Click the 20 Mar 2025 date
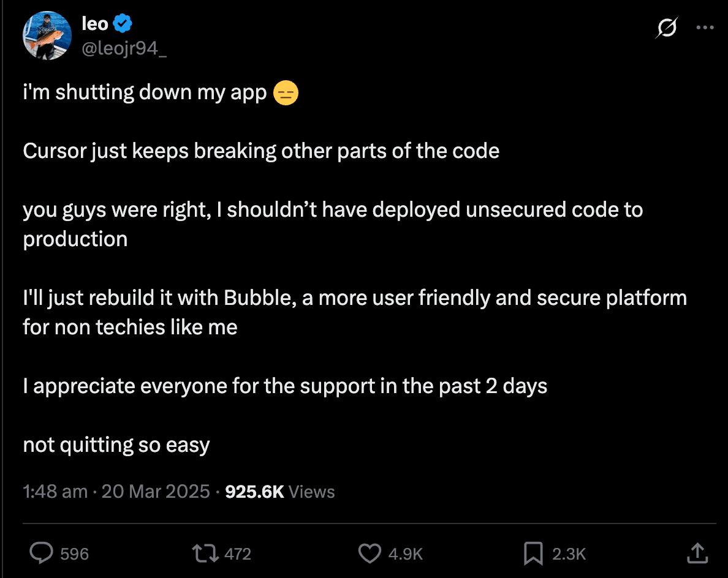This screenshot has width=728, height=578. (156, 492)
